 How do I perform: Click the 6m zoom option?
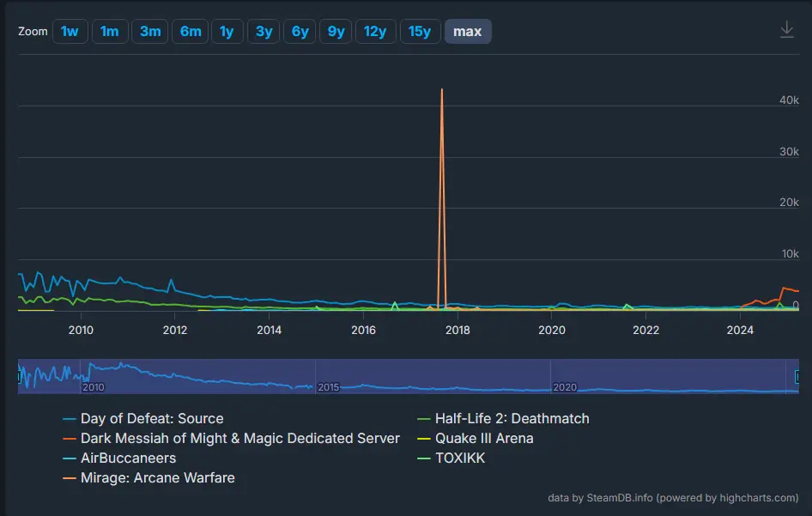pos(190,31)
